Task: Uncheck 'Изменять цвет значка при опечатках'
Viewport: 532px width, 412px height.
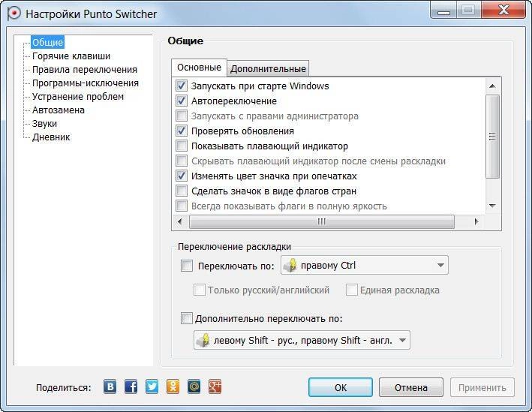Action: [182, 176]
